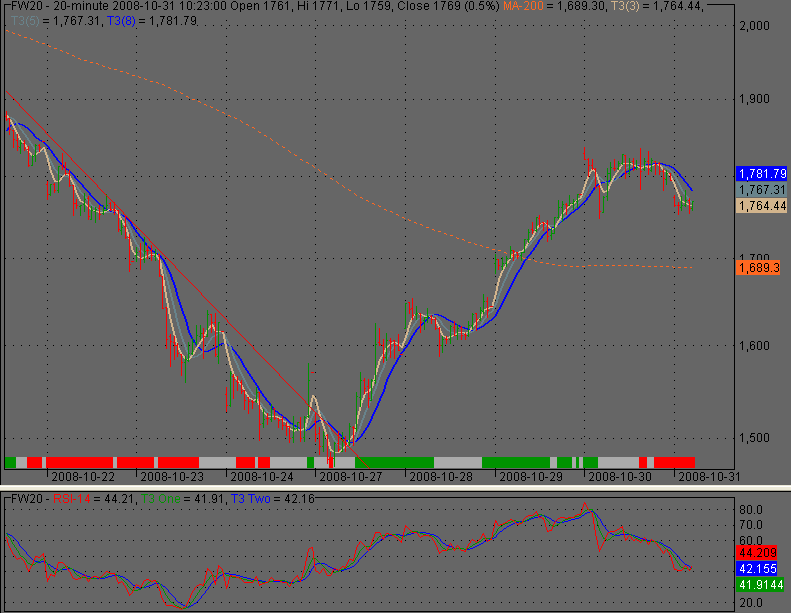This screenshot has height=613, width=791.
Task: Click the 80.0 level on RSI axis
Action: (x=751, y=509)
